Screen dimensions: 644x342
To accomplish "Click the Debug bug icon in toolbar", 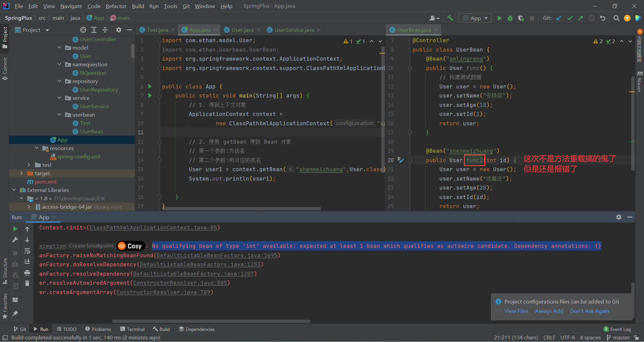I will point(510,18).
